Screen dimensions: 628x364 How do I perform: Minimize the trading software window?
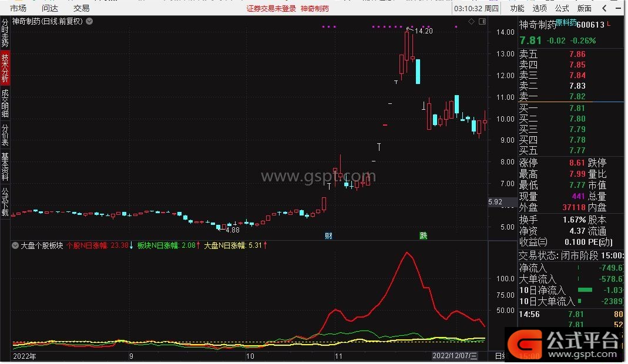point(619,8)
